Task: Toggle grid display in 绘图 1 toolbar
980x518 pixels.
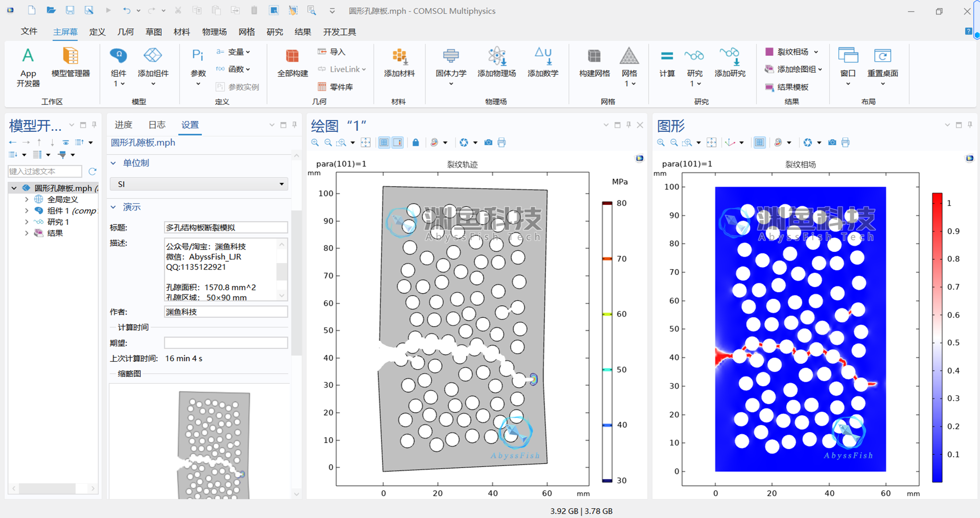Action: coord(384,143)
